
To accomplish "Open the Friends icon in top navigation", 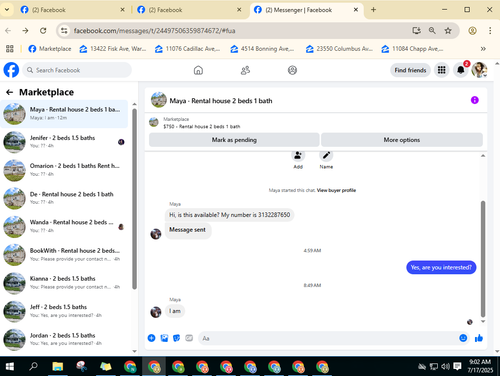I will pyautogui.click(x=245, y=70).
